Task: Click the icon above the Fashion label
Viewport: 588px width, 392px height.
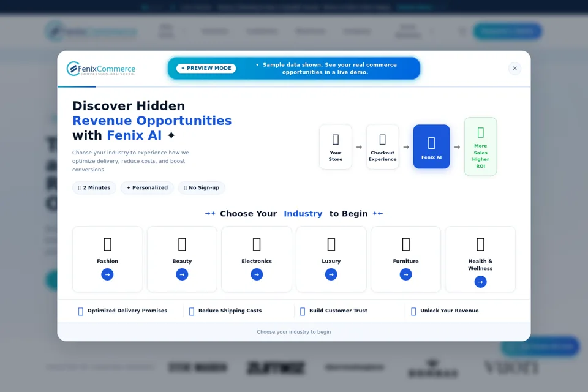Action: point(108,244)
